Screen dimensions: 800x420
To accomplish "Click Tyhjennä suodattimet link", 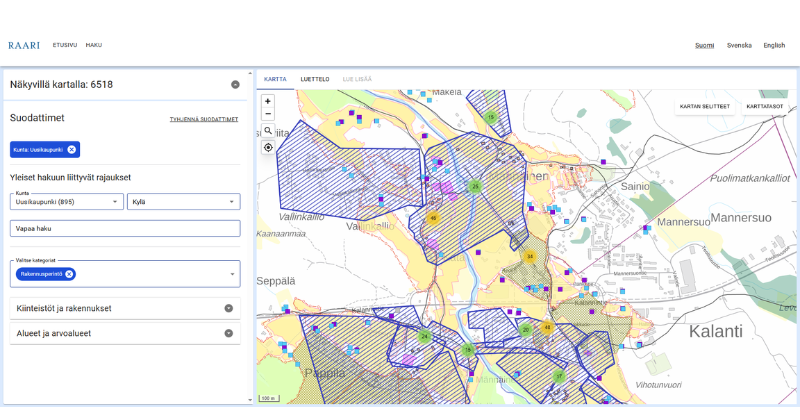I will tap(204, 119).
